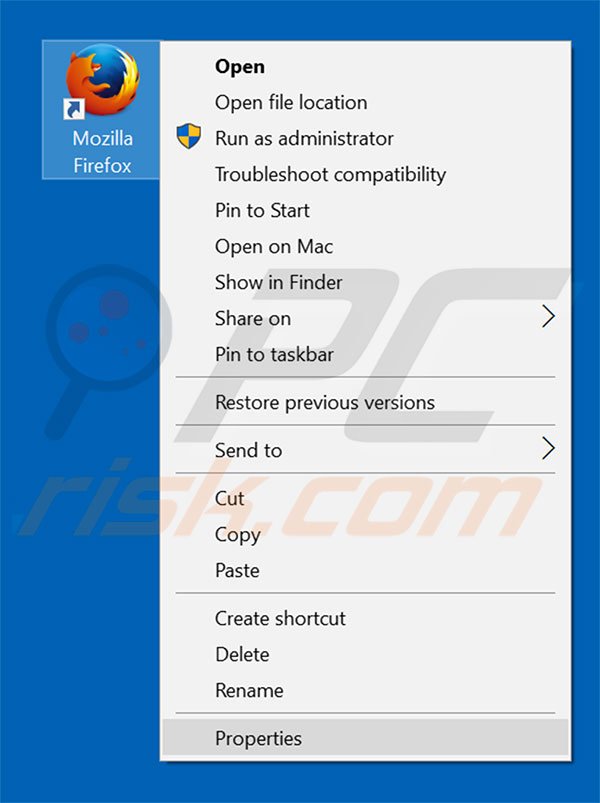Screen dimensions: 600x803
Task: Click Paste menu entry
Action: 366,570
